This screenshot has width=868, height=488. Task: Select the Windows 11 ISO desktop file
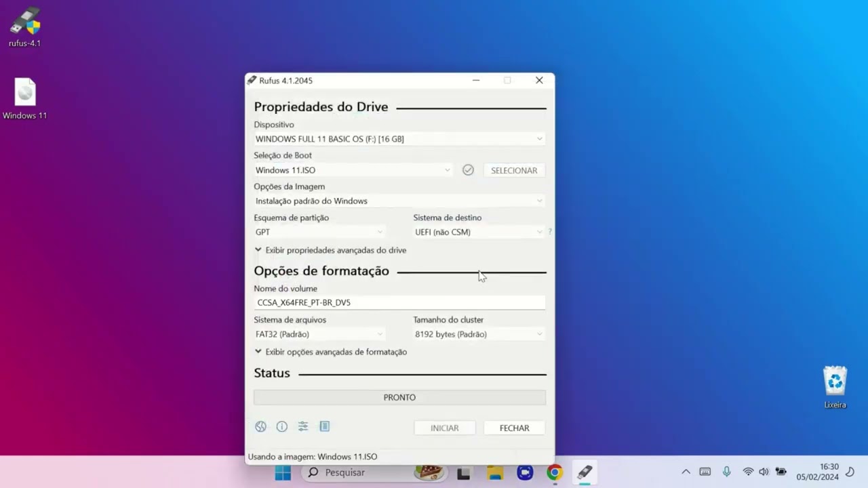[25, 99]
